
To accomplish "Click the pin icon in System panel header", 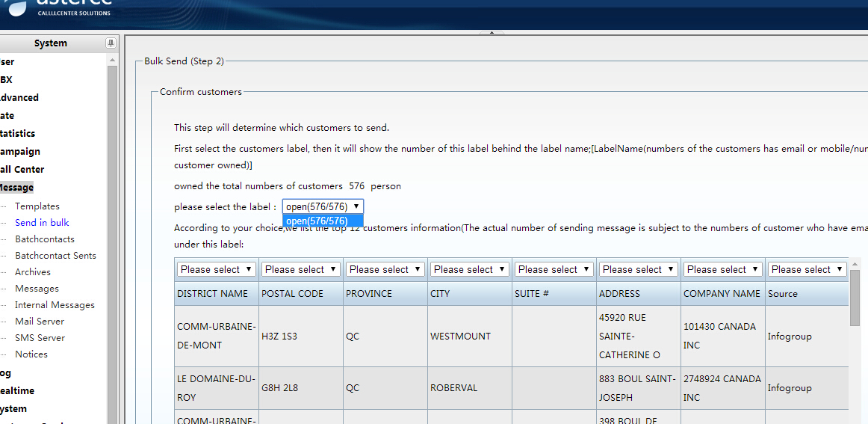I will coord(111,43).
